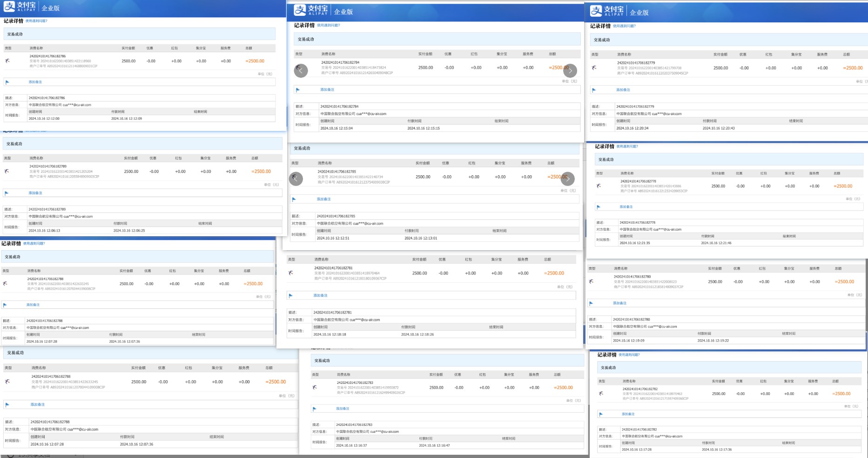
Task: Click the type icon of transaction 24202410141706182782
Action: click(601, 394)
